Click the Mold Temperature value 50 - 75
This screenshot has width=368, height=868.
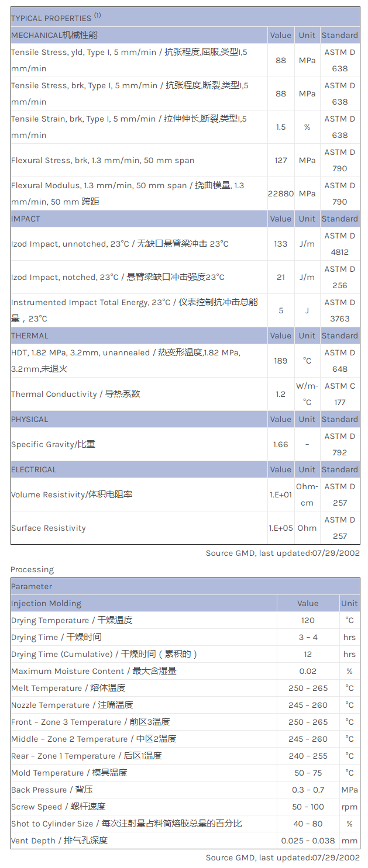click(x=308, y=773)
